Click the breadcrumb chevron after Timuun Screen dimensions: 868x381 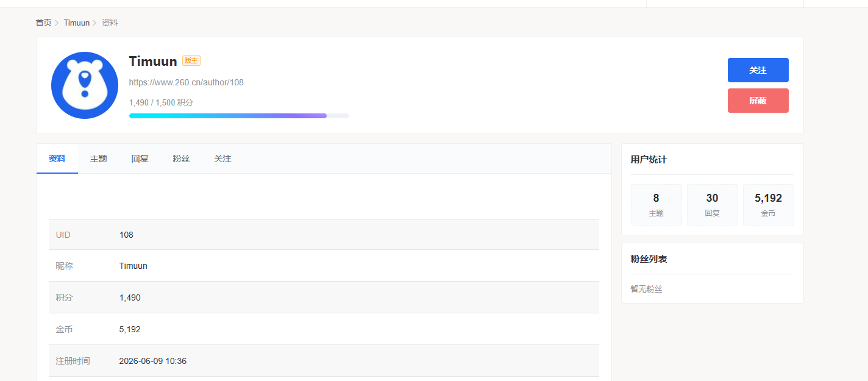coord(94,23)
